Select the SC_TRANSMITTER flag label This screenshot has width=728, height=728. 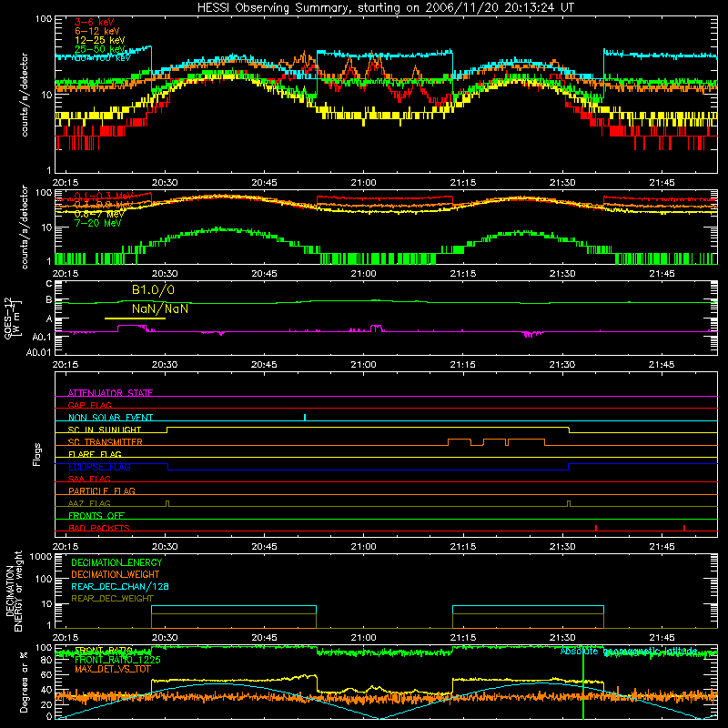point(105,442)
